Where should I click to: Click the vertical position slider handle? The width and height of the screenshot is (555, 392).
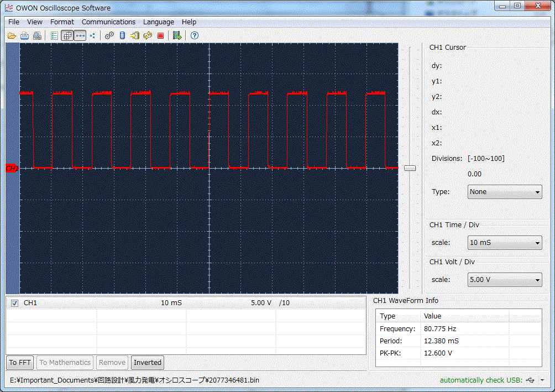410,168
